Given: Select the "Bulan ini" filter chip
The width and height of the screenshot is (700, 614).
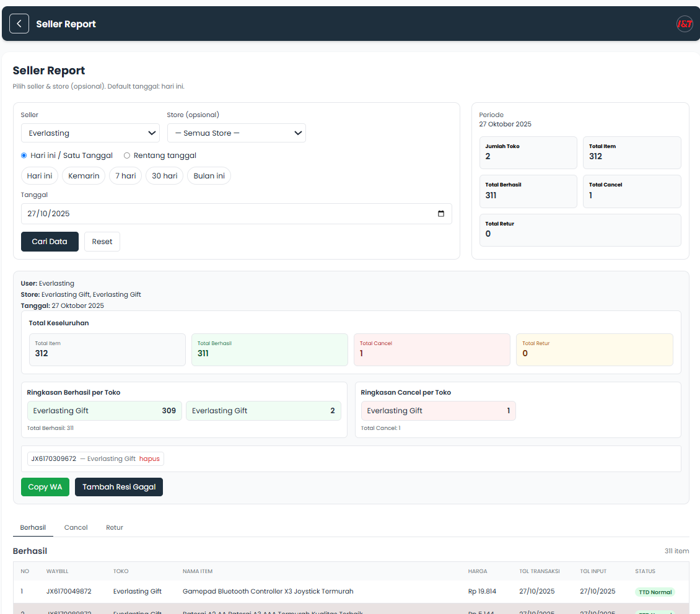Looking at the screenshot, I should coord(208,175).
